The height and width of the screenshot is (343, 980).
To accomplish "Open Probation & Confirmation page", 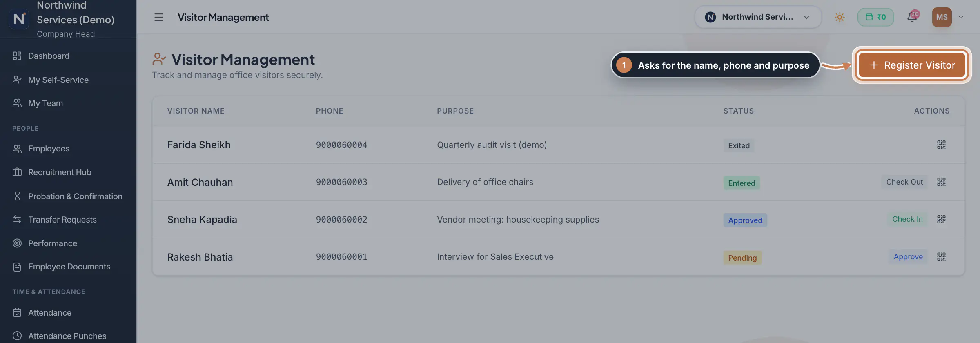I will (68, 196).
